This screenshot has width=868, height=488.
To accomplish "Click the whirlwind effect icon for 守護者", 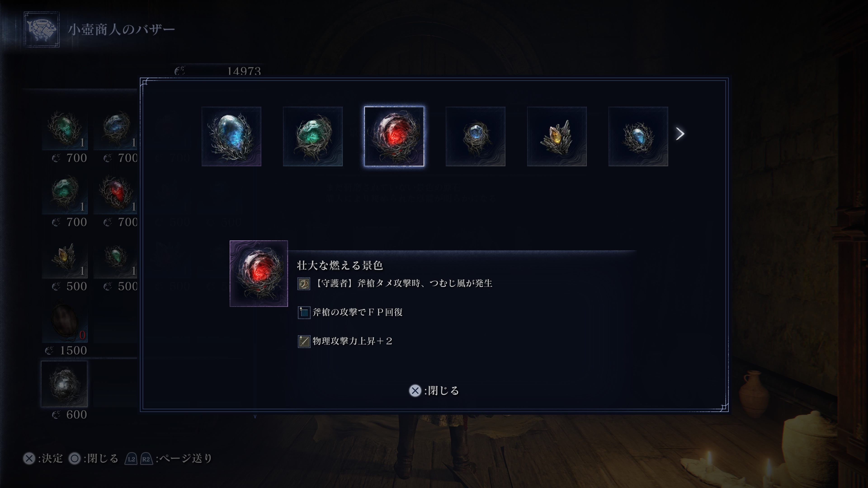I will click(x=304, y=284).
